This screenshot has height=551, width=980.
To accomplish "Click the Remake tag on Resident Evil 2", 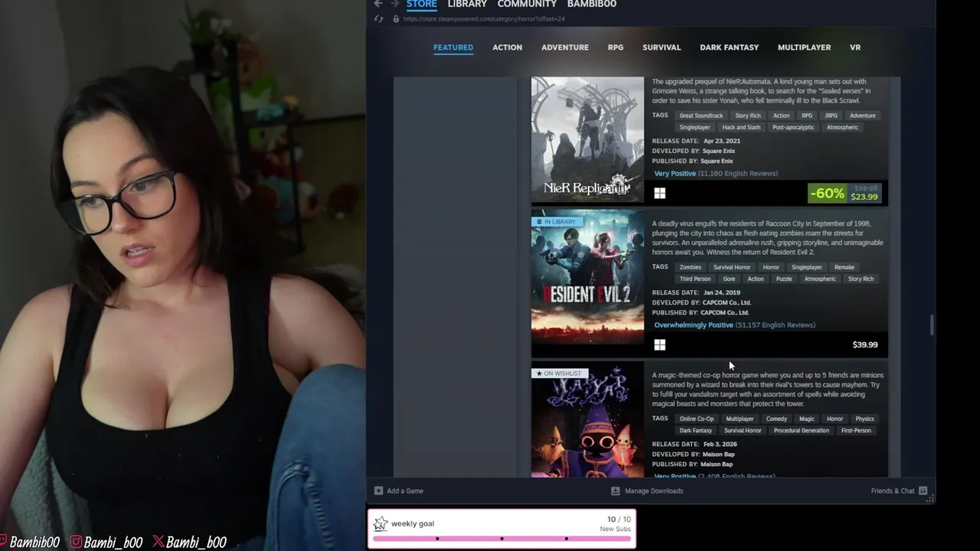I will coord(844,267).
